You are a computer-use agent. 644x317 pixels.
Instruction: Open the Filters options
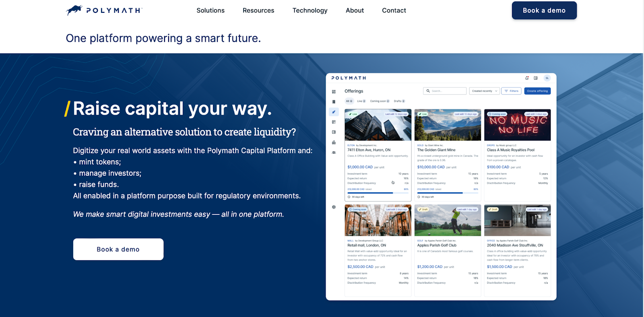(x=512, y=91)
